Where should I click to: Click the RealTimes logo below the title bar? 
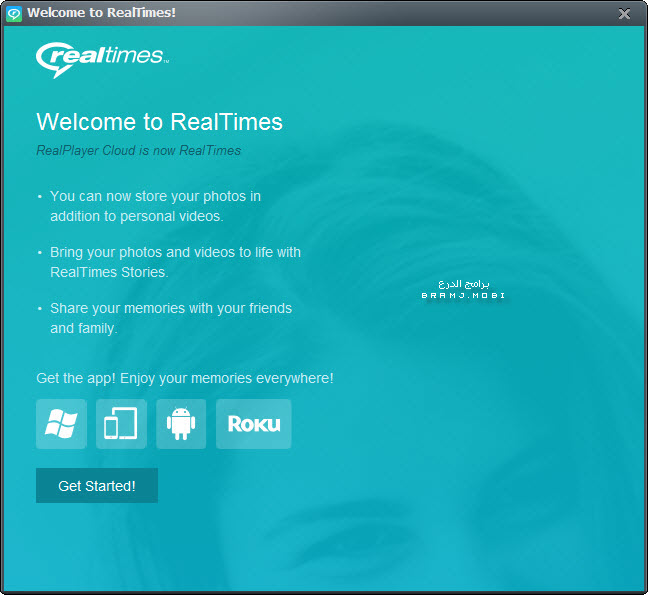(101, 58)
